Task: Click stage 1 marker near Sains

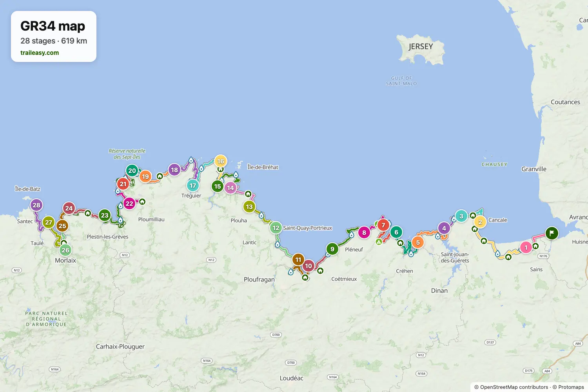Action: (x=526, y=247)
